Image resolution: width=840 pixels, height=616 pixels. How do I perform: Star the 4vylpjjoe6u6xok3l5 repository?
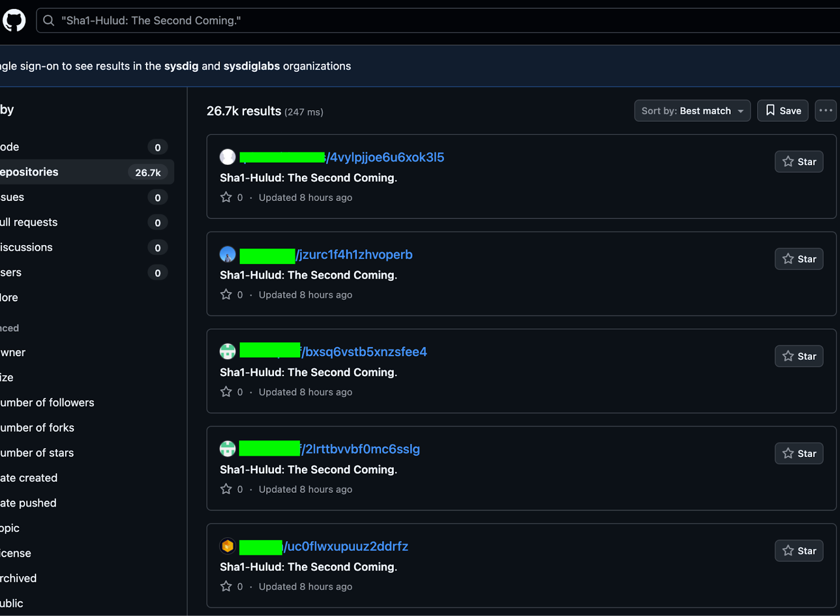(799, 161)
